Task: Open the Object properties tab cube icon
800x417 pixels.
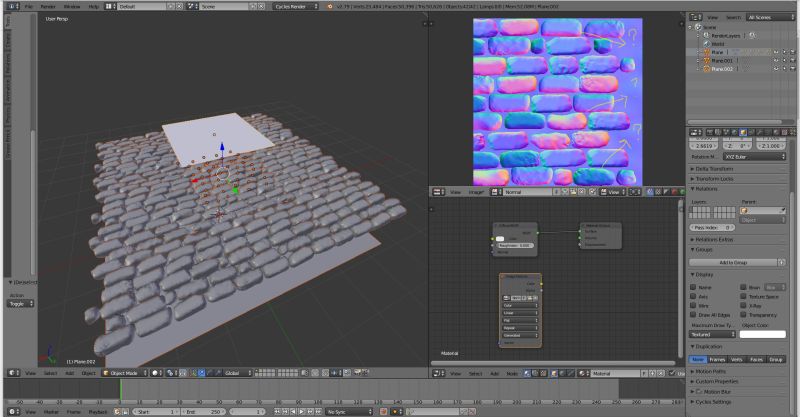Action: (x=743, y=132)
